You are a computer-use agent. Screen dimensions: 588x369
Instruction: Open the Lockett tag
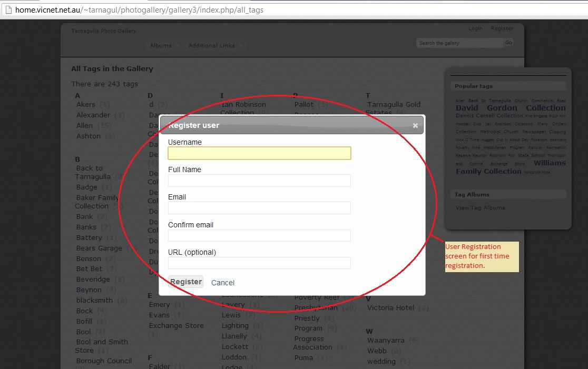point(235,346)
